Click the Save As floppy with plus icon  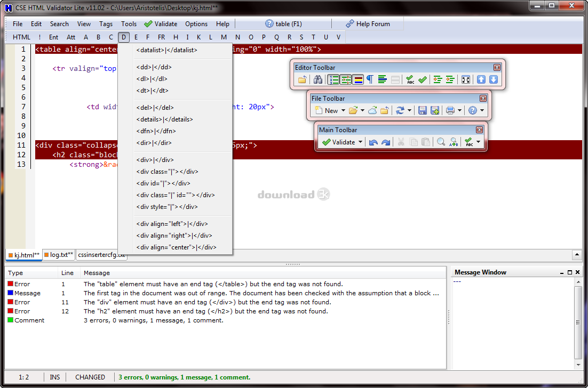[435, 110]
